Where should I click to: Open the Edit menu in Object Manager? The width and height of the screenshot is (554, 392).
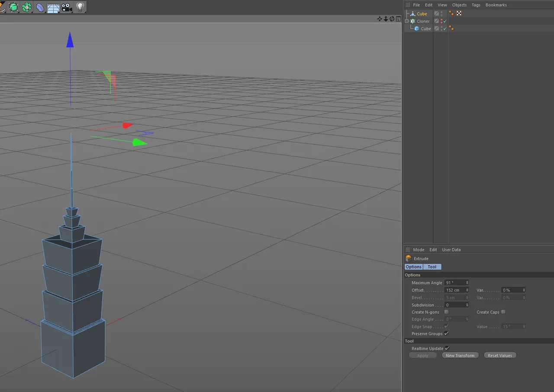pyautogui.click(x=428, y=5)
